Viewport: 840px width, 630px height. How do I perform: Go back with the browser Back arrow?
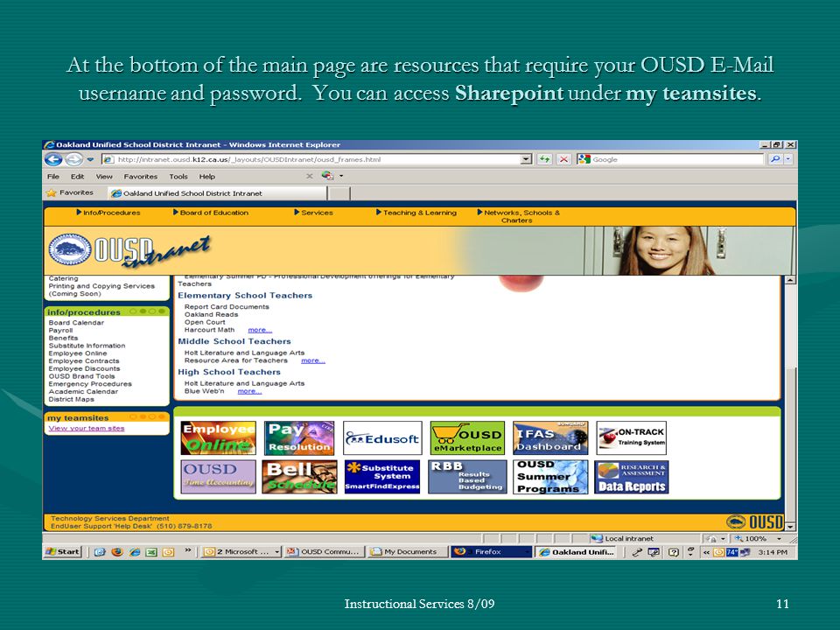53,159
